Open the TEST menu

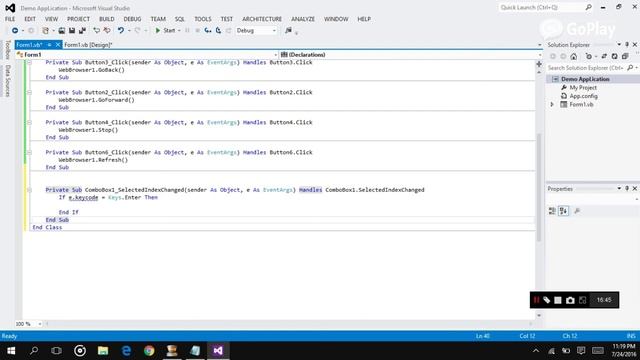[x=227, y=19]
